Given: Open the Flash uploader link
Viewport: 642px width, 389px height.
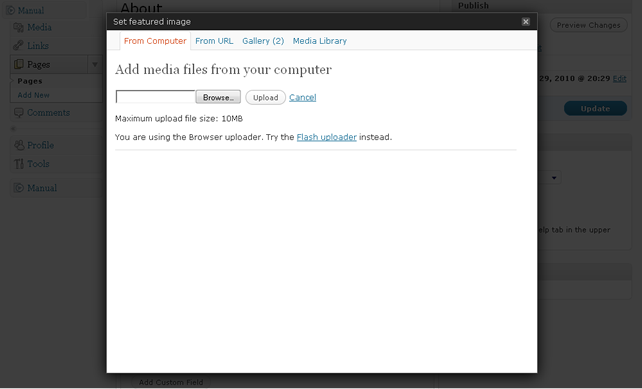Looking at the screenshot, I should (x=326, y=137).
